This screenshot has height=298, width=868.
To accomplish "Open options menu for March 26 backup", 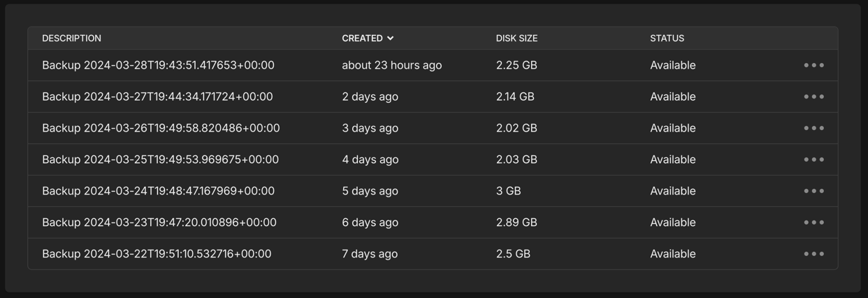I will (x=813, y=128).
